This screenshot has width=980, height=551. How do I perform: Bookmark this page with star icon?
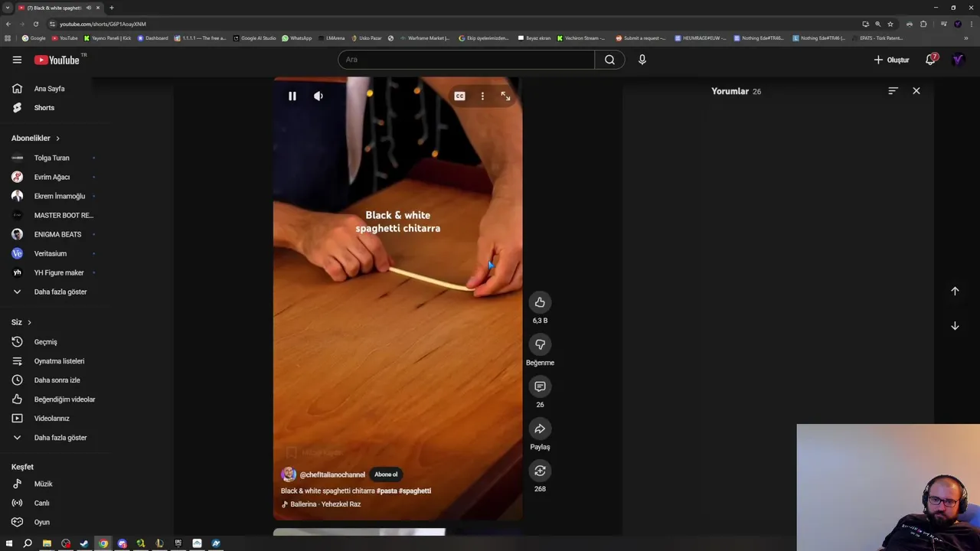coord(890,24)
